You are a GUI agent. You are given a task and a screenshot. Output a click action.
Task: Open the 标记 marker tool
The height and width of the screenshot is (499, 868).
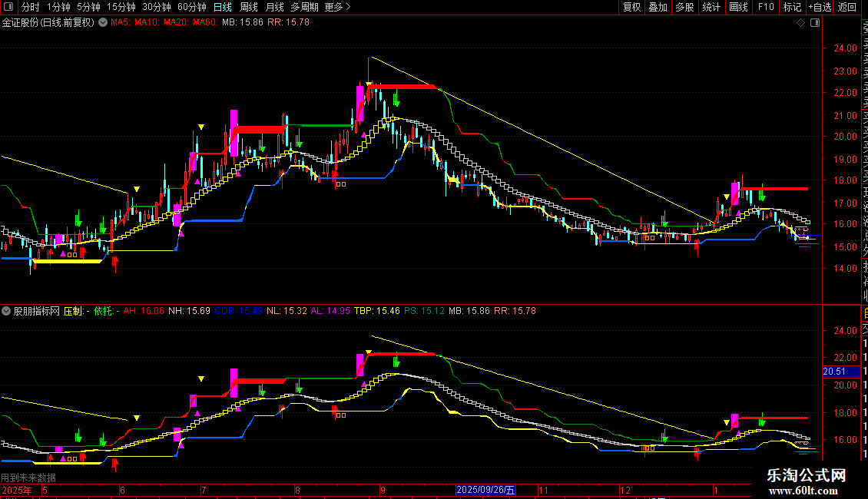pyautogui.click(x=791, y=8)
